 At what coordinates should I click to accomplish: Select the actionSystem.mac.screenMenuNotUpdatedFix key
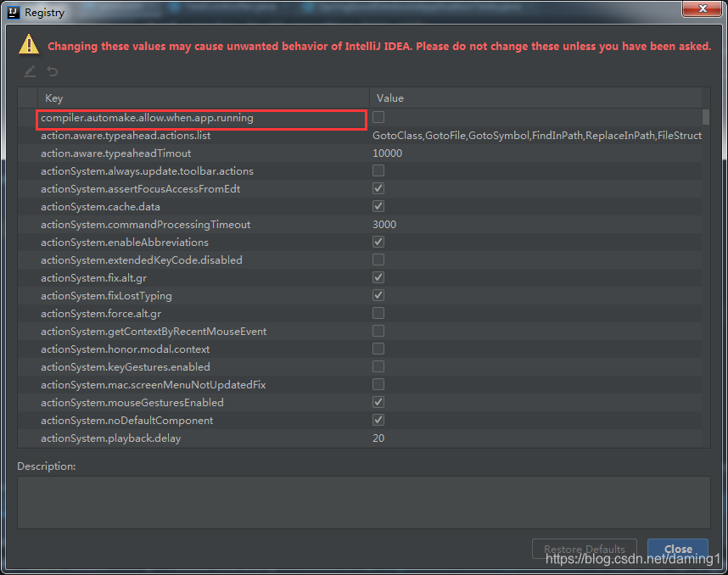(154, 385)
